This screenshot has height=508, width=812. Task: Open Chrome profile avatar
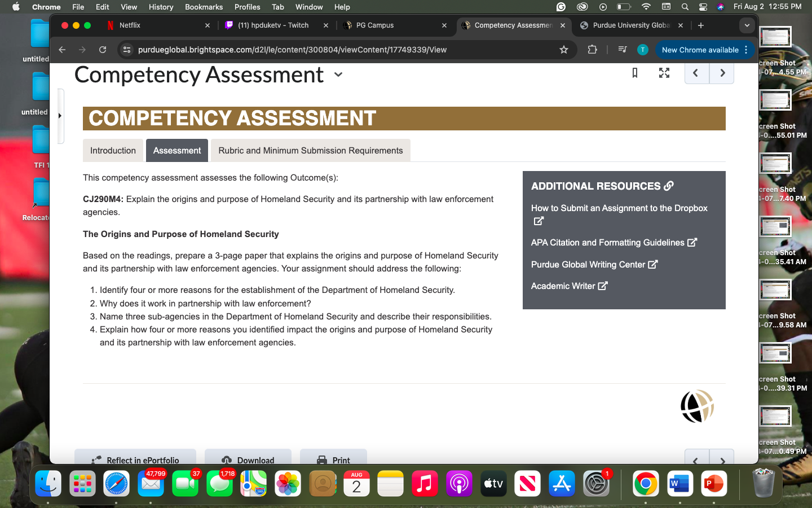click(643, 50)
